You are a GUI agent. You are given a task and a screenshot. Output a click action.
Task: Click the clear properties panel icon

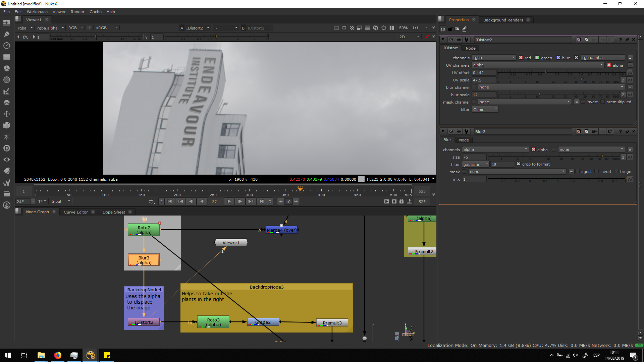[457, 29]
